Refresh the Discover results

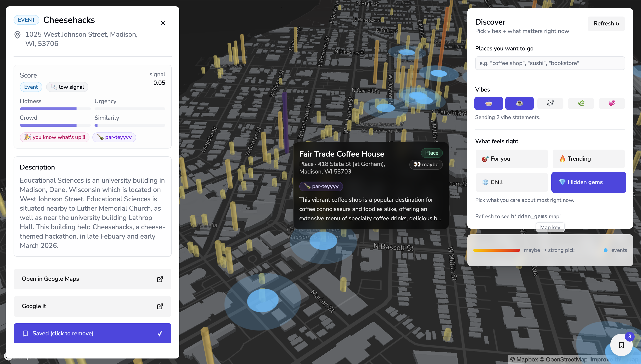point(606,24)
